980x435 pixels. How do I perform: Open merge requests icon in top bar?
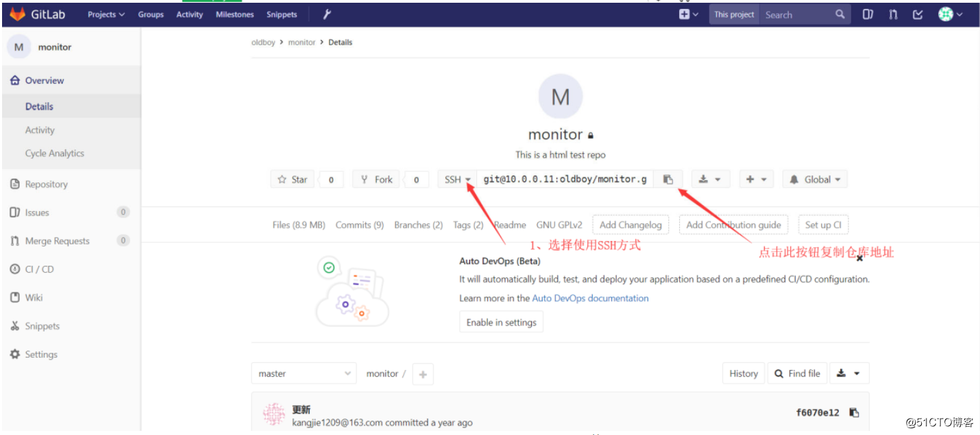[893, 14]
